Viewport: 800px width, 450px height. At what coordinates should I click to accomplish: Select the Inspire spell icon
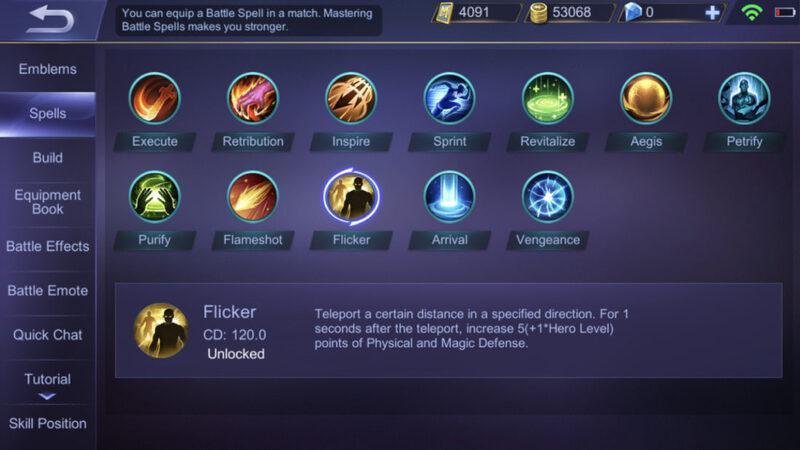click(x=351, y=98)
